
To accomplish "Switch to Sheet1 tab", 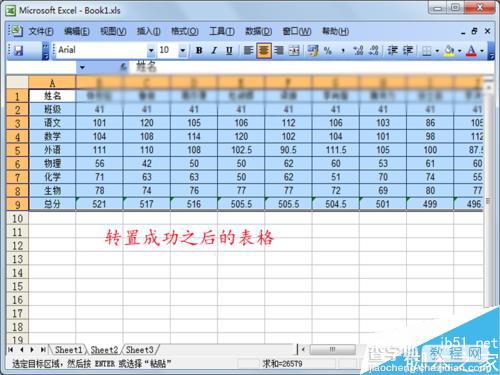I will (x=68, y=350).
